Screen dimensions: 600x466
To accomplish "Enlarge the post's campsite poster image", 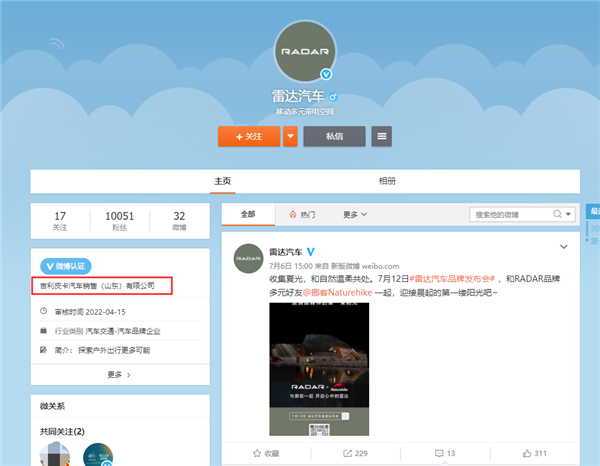I will (x=319, y=369).
